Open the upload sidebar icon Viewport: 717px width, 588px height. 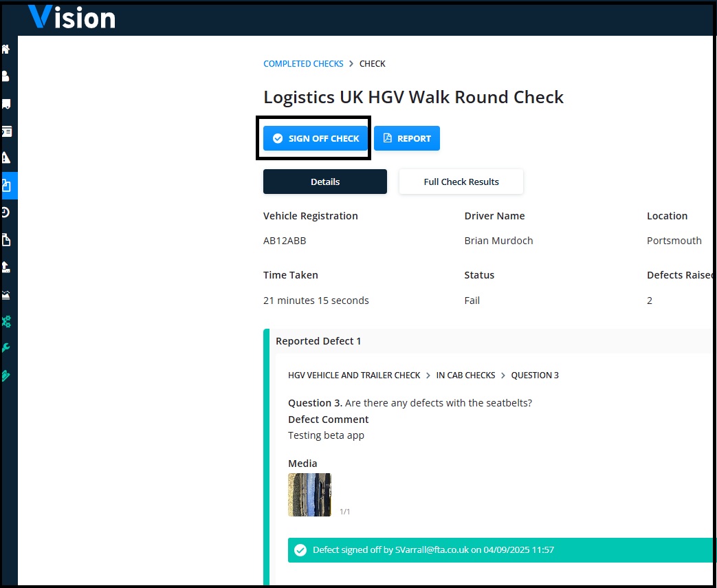6,268
